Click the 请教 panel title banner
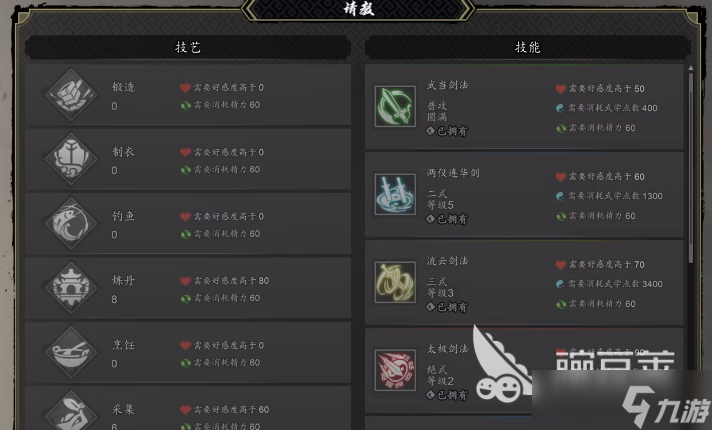Image resolution: width=712 pixels, height=430 pixels. [x=358, y=9]
